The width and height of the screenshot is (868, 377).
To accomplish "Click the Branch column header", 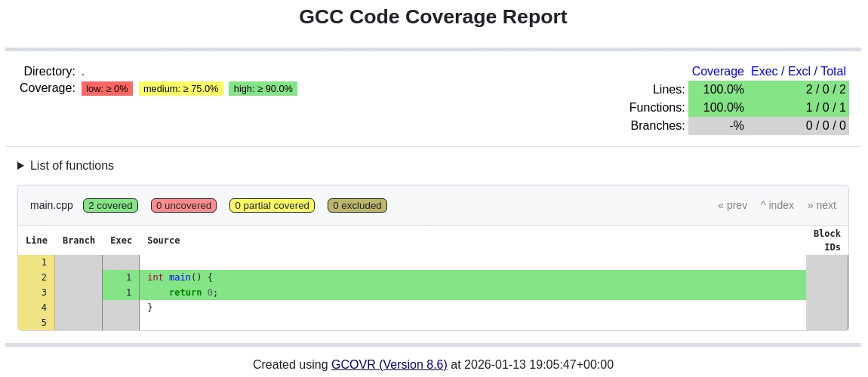I will click(78, 241).
